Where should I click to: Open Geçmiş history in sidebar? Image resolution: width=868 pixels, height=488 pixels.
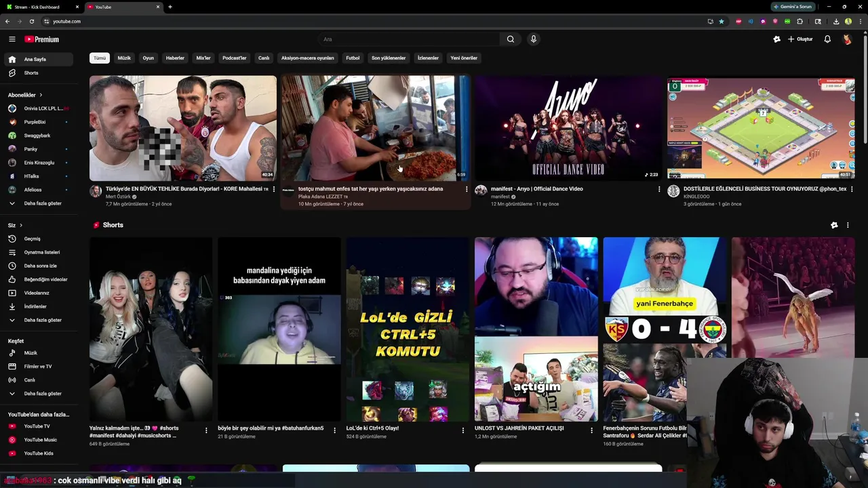[37, 239]
